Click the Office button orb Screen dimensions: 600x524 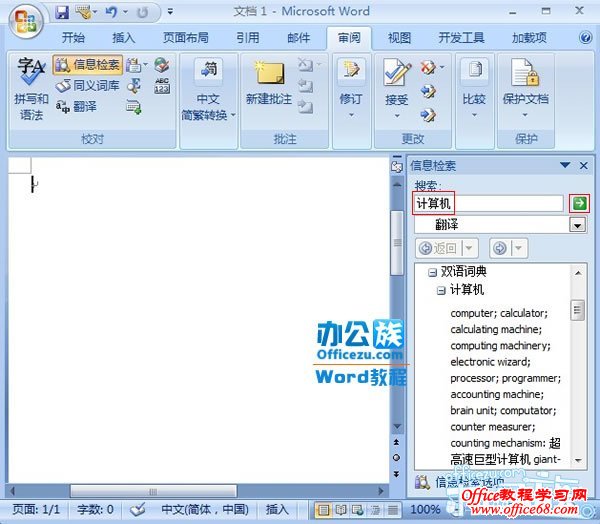[26, 21]
